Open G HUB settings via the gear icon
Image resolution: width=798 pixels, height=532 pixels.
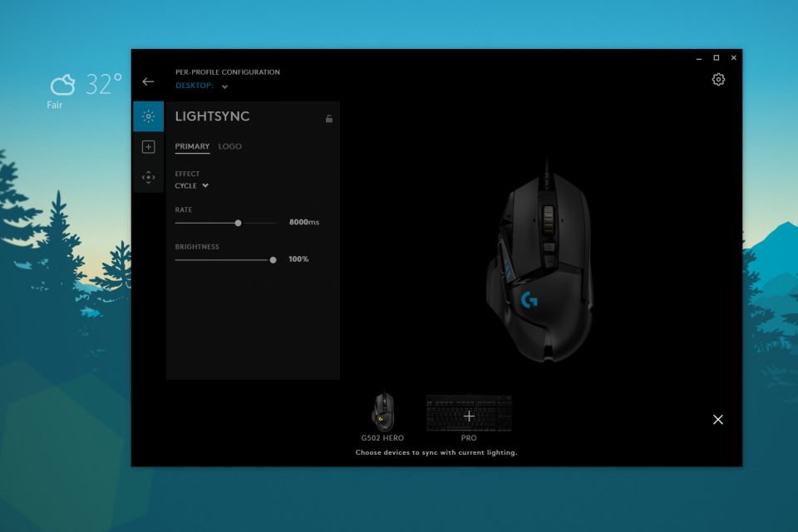pyautogui.click(x=718, y=79)
